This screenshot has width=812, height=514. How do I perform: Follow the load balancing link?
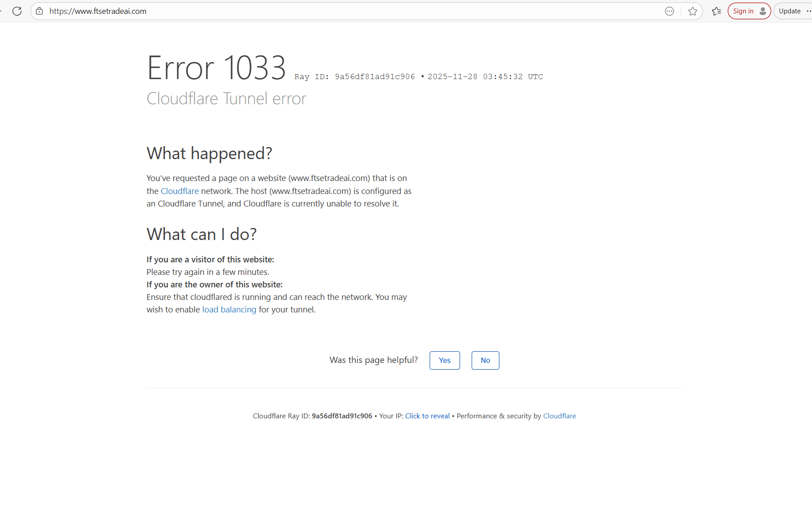point(229,309)
